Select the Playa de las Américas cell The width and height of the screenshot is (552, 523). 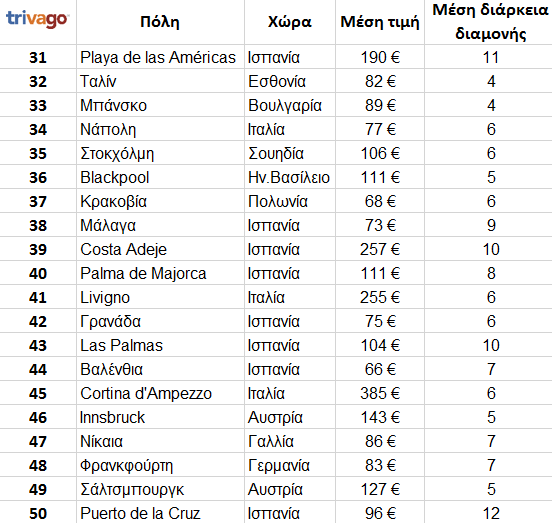click(160, 57)
